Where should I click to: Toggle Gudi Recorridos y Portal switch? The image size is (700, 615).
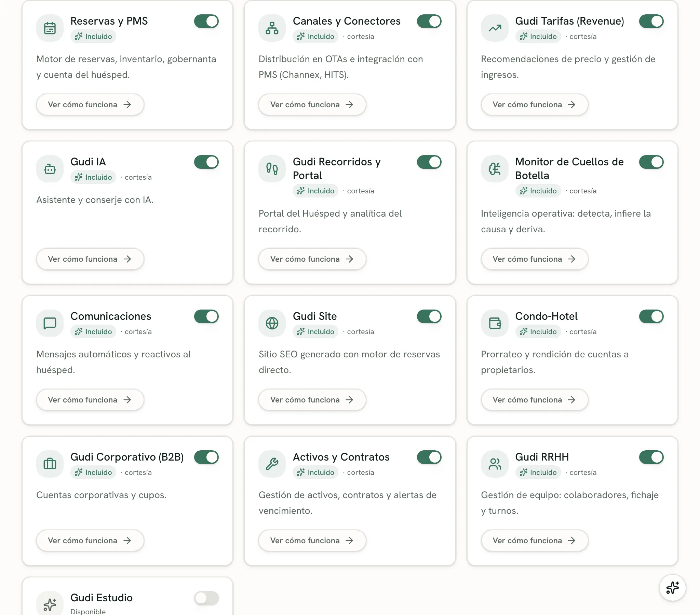pos(429,162)
